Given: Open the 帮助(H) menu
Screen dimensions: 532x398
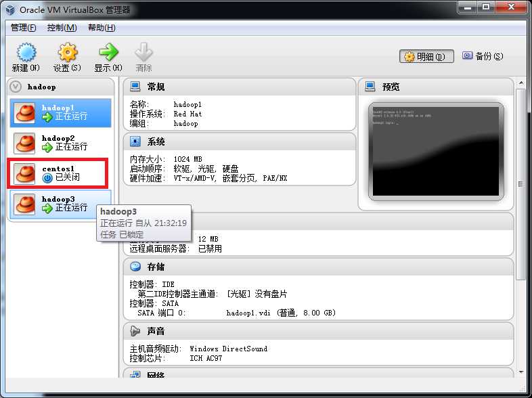Looking at the screenshot, I should click(x=102, y=28).
